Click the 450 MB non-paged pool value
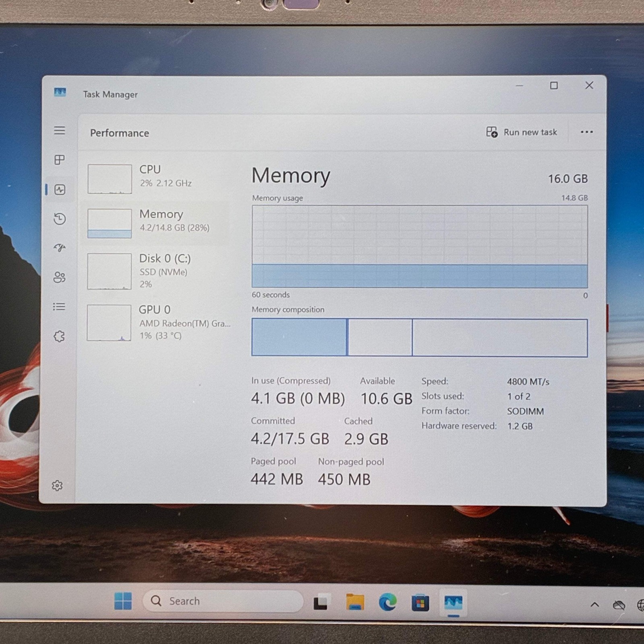The image size is (644, 644). pyautogui.click(x=344, y=479)
